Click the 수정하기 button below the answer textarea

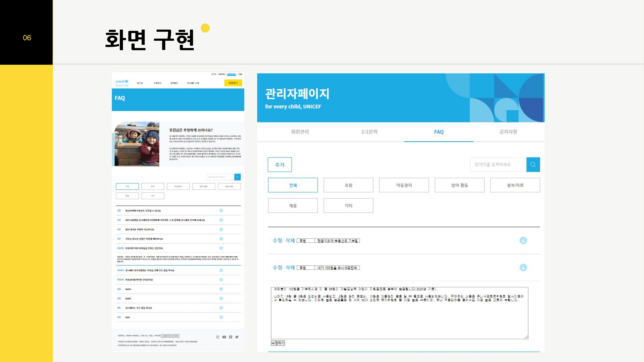pos(278,343)
